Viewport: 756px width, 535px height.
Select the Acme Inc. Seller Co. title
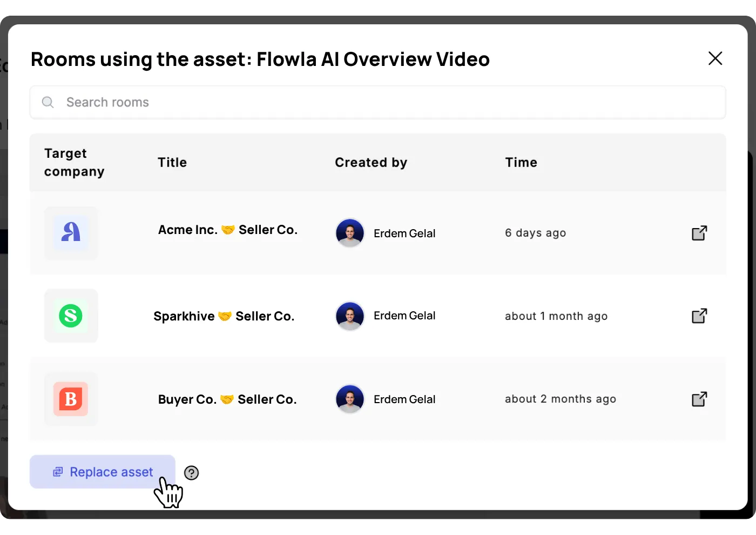point(228,230)
